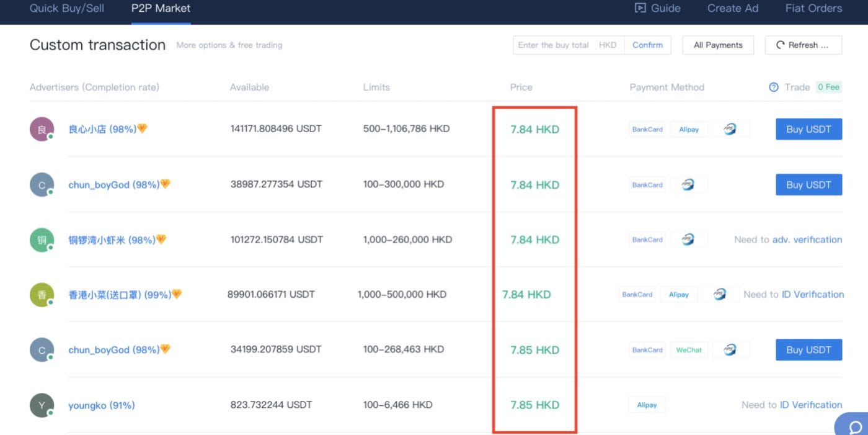
Task: Click the help question-mark icon beside Trade
Action: tap(773, 87)
